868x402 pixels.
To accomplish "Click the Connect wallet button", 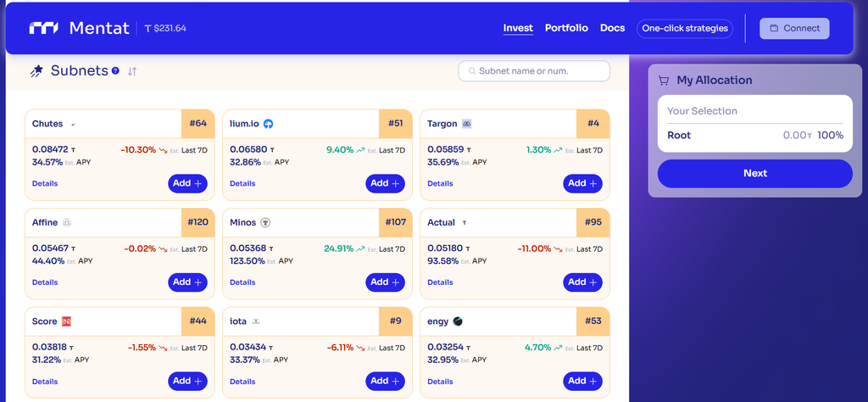I will [x=794, y=28].
